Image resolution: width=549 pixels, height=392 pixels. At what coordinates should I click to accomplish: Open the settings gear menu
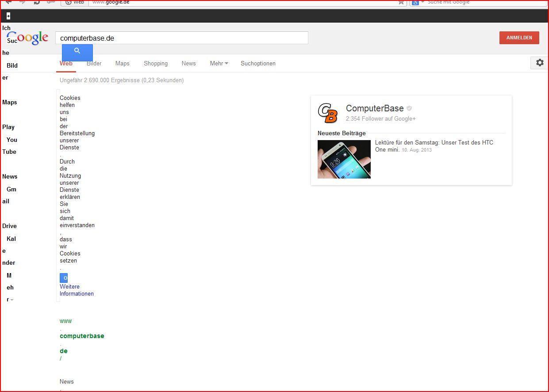pyautogui.click(x=540, y=63)
